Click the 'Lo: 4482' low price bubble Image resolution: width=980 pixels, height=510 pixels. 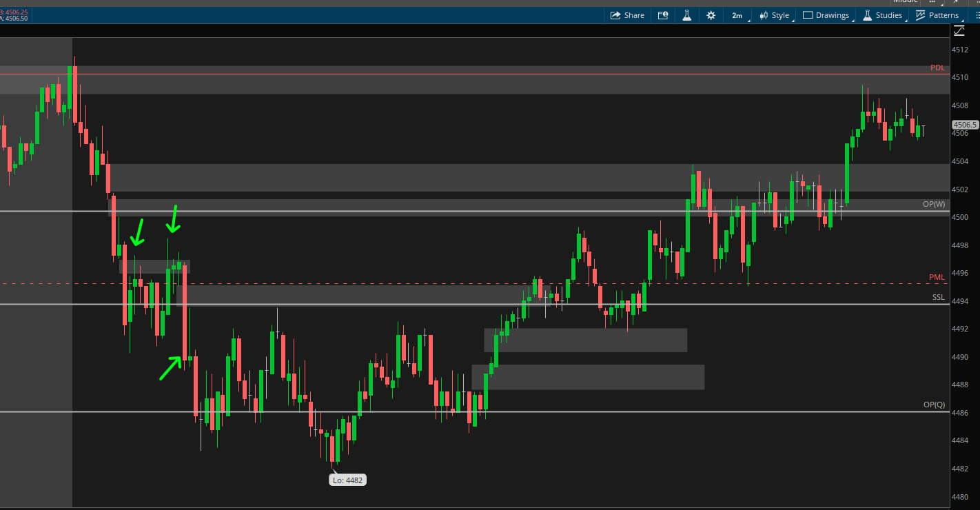pyautogui.click(x=347, y=480)
